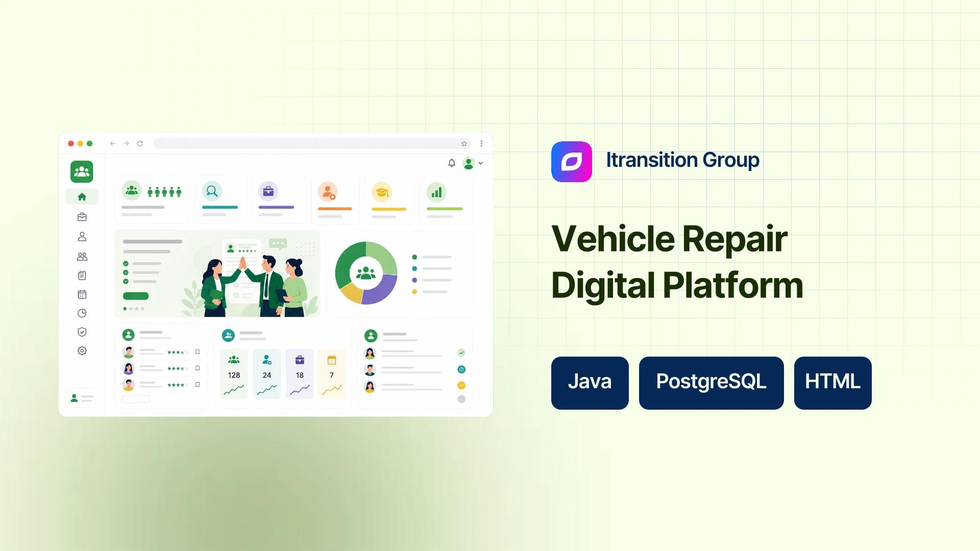Open the calendar icon in sidebar

click(82, 294)
